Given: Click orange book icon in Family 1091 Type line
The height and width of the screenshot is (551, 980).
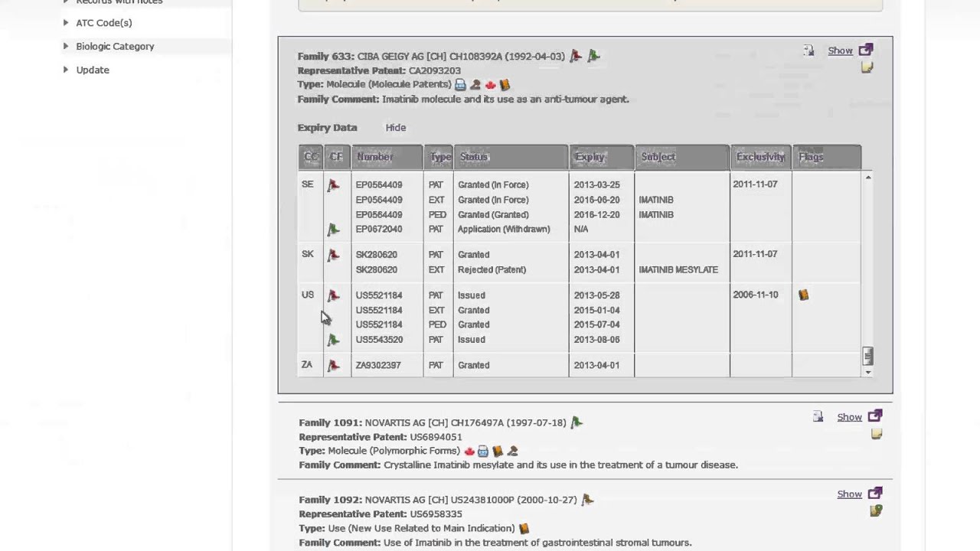Looking at the screenshot, I should click(x=498, y=452).
